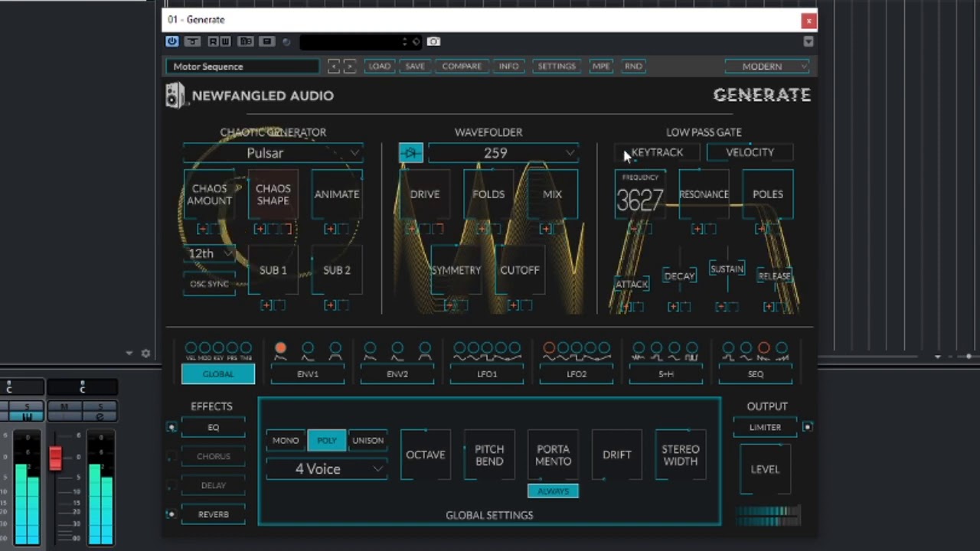Click the camera snapshot icon
The height and width of the screenshot is (551, 980).
(433, 41)
